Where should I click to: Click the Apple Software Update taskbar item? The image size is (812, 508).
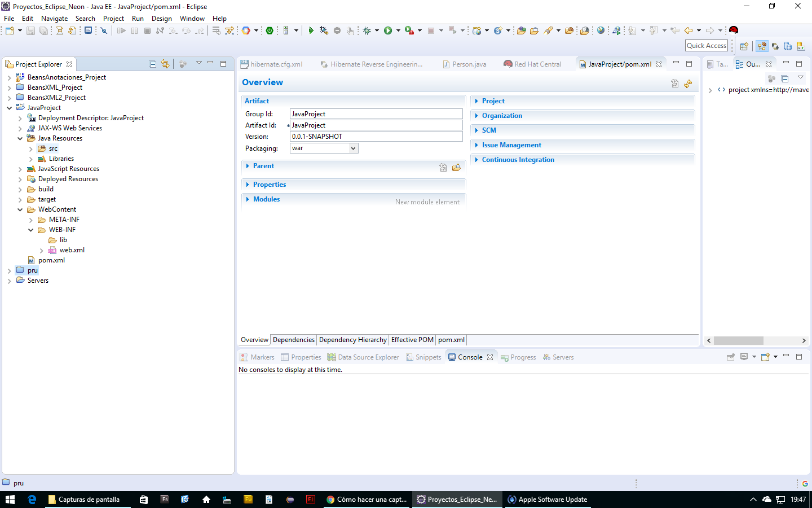point(548,500)
